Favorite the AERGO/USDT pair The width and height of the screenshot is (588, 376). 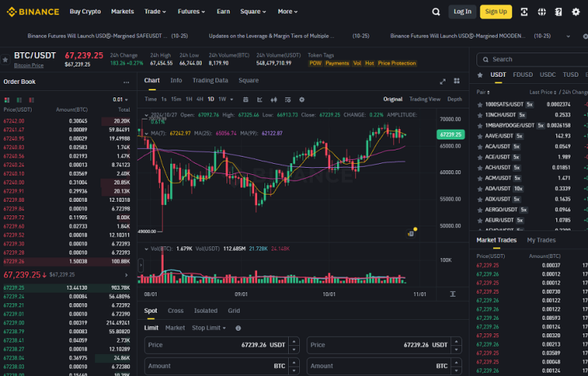pos(480,210)
